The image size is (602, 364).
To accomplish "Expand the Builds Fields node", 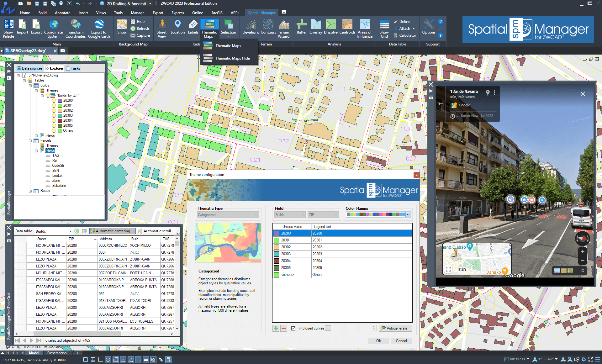I will pyautogui.click(x=36, y=135).
